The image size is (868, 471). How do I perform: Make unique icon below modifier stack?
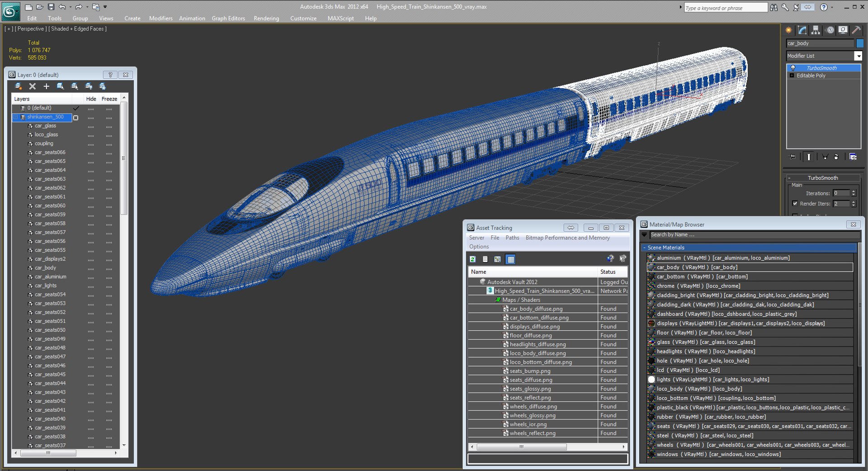point(825,157)
